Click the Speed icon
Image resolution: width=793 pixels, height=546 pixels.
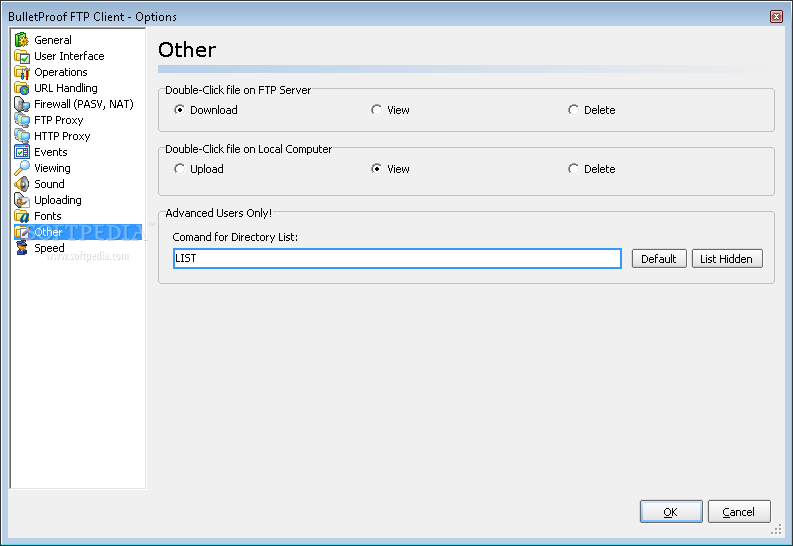[x=22, y=248]
